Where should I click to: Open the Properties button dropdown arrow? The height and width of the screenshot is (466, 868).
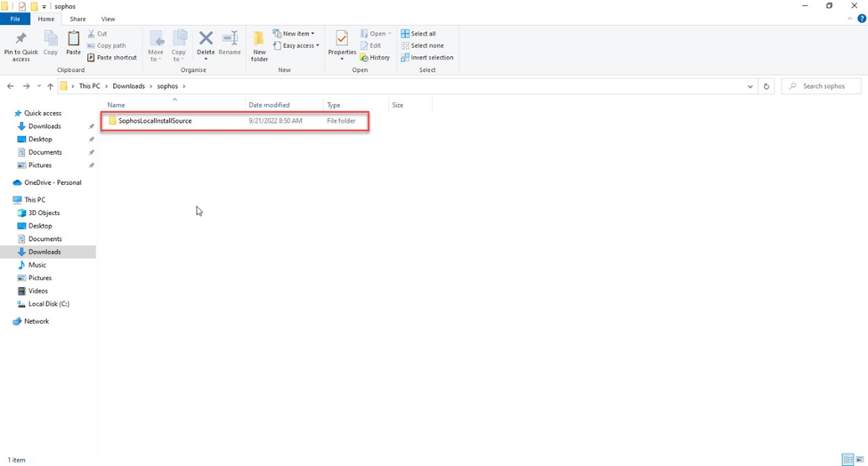pyautogui.click(x=342, y=60)
